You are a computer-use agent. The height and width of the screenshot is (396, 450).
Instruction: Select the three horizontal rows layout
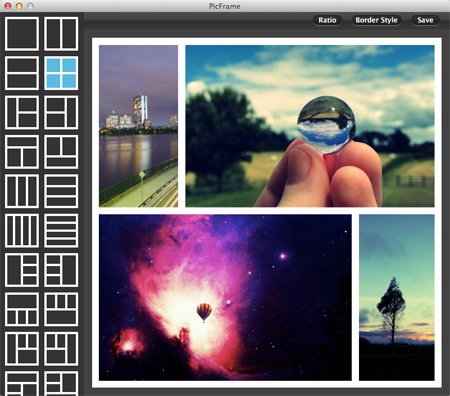coord(61,191)
